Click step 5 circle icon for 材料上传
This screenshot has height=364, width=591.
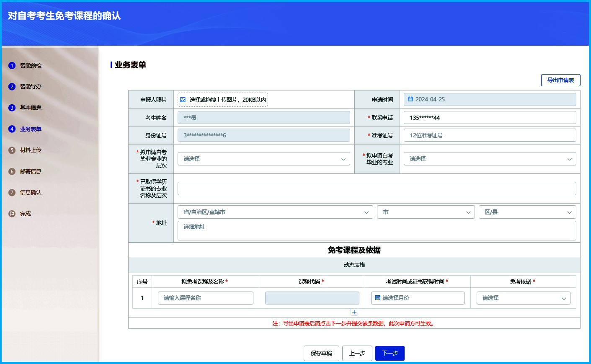(12, 150)
